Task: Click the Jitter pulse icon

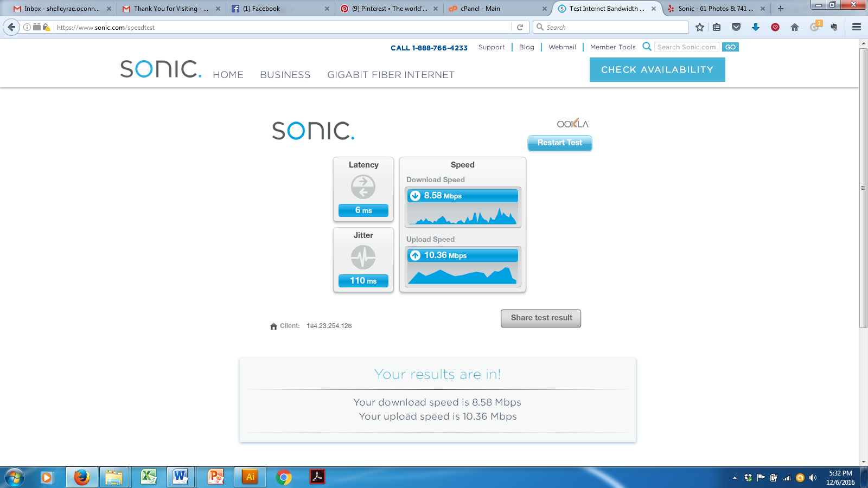Action: pos(363,257)
